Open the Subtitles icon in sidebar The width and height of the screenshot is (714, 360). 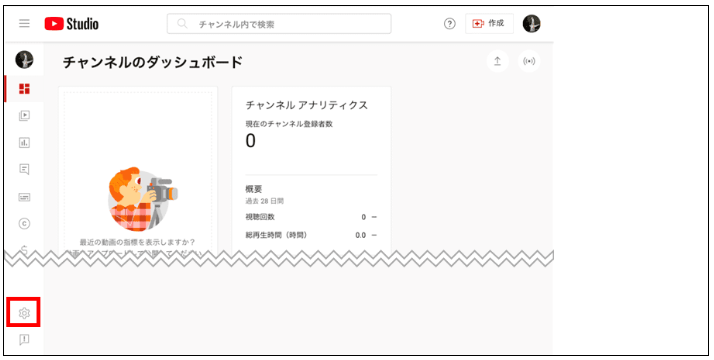(24, 197)
